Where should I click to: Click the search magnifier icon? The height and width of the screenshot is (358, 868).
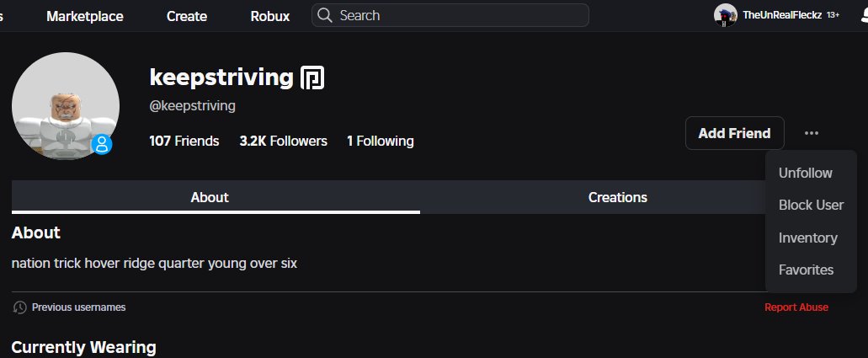[325, 15]
